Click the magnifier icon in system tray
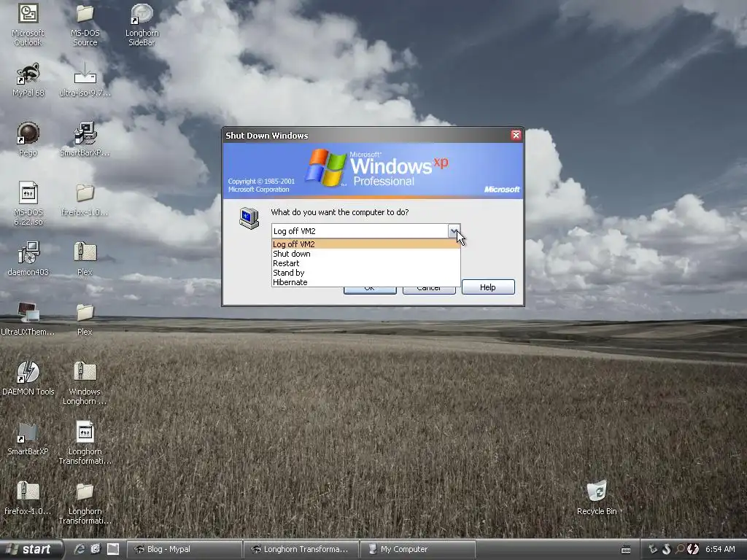This screenshot has width=747, height=560. 680,549
